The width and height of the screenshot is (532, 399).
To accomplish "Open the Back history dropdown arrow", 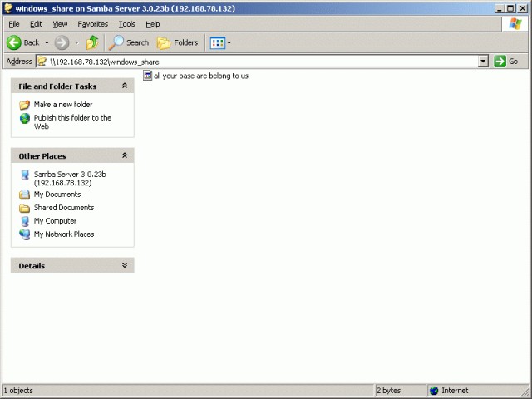I will click(x=47, y=42).
